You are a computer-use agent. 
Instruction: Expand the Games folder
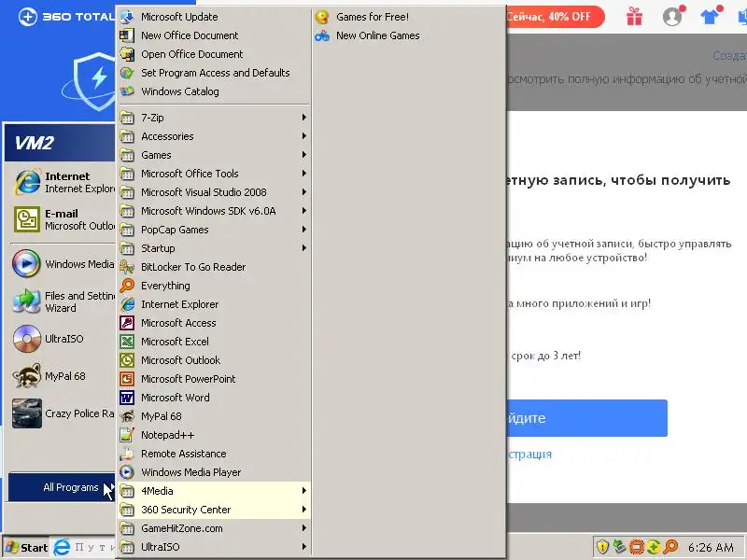pos(215,154)
